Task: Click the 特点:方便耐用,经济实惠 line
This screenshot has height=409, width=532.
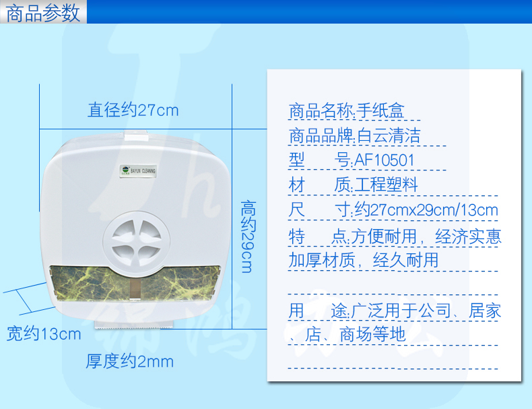Action: (395, 236)
